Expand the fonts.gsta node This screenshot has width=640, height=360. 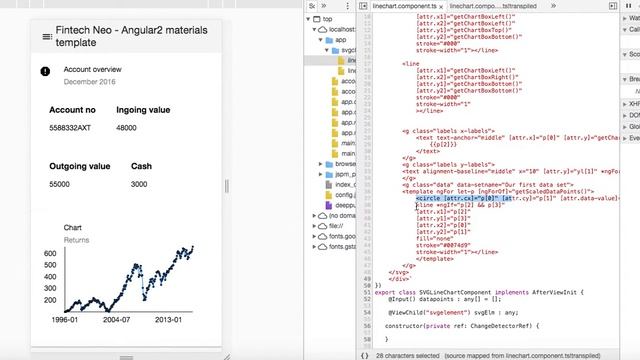pos(314,247)
